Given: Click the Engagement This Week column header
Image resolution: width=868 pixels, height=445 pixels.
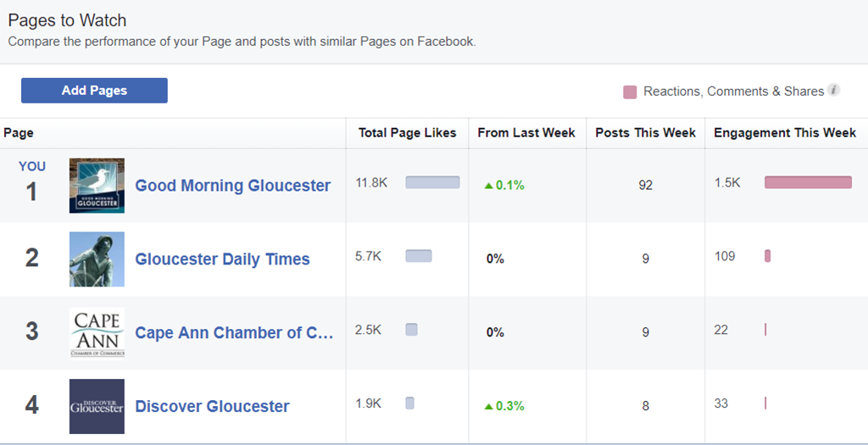Looking at the screenshot, I should click(x=785, y=133).
